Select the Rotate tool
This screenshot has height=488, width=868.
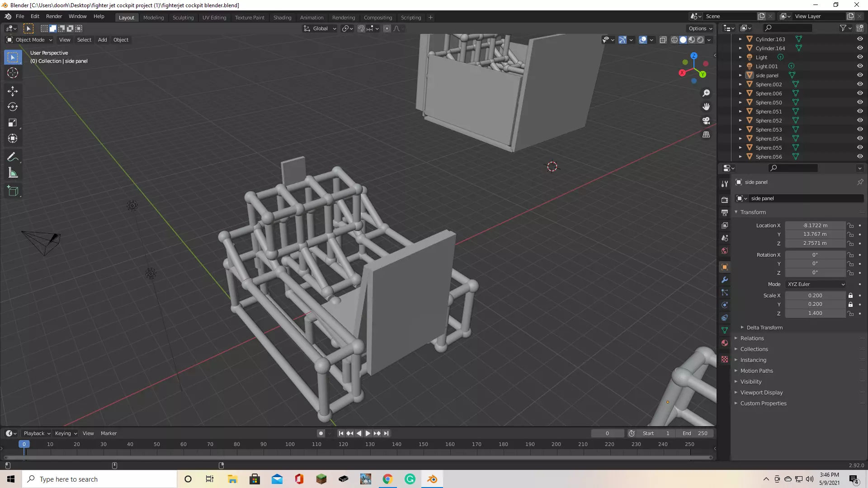coord(13,107)
